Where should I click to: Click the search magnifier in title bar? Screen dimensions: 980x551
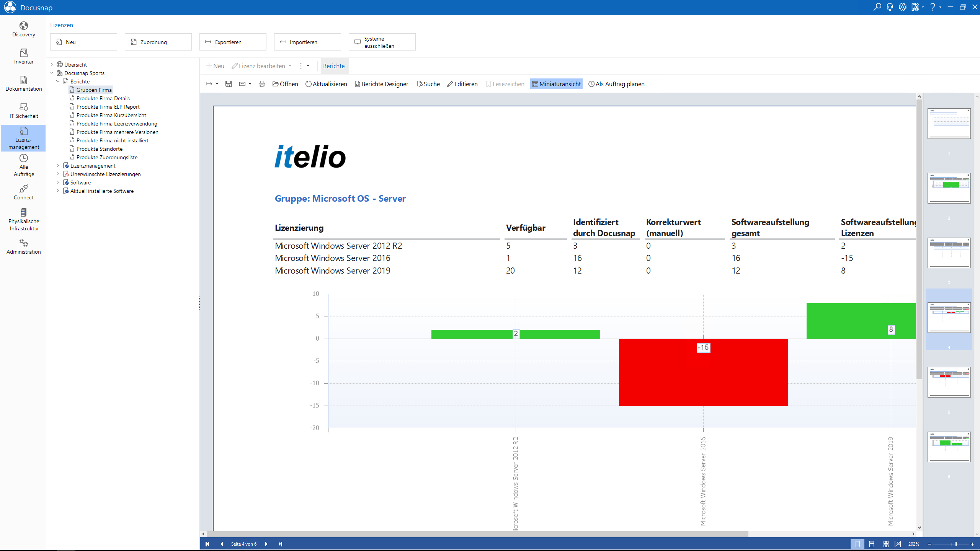pyautogui.click(x=877, y=7)
